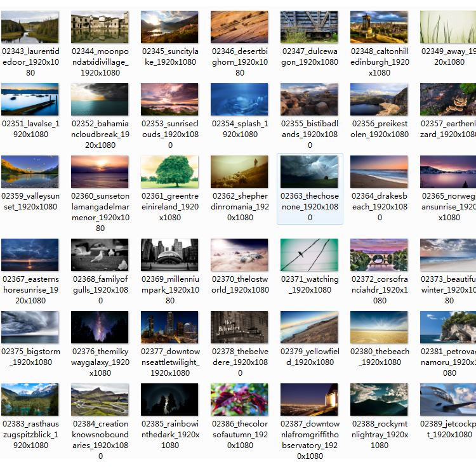The height and width of the screenshot is (476, 476).
Task: Click the 02371_watching bird thumbnail
Action: (309, 255)
